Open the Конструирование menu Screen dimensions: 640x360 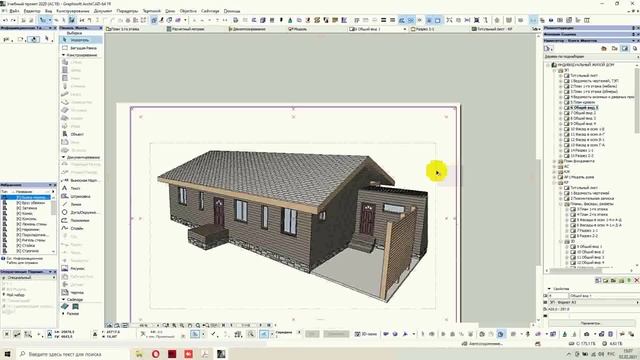[73, 11]
